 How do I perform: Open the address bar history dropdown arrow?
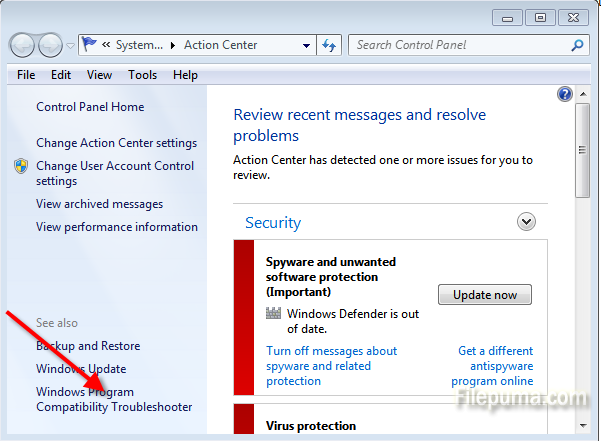coord(306,45)
